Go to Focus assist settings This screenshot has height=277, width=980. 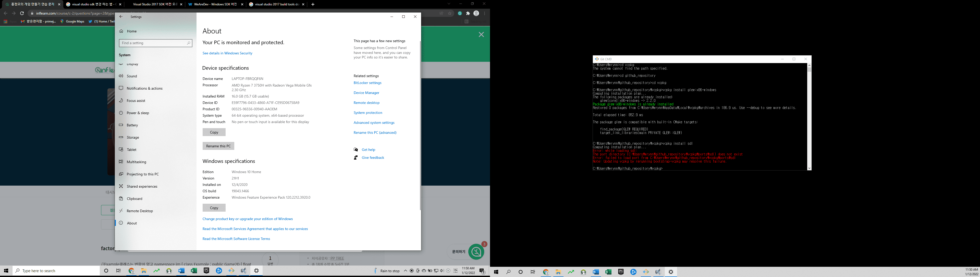point(136,100)
